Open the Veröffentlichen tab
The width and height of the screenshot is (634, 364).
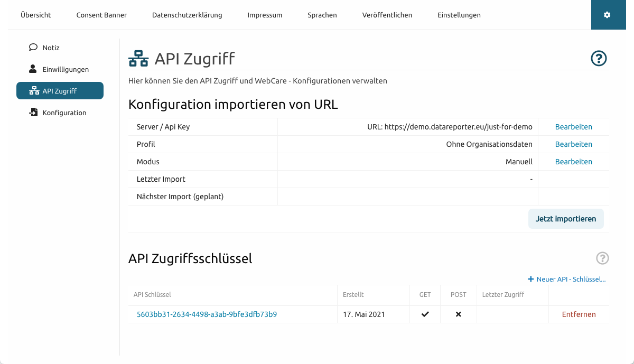[x=387, y=15]
